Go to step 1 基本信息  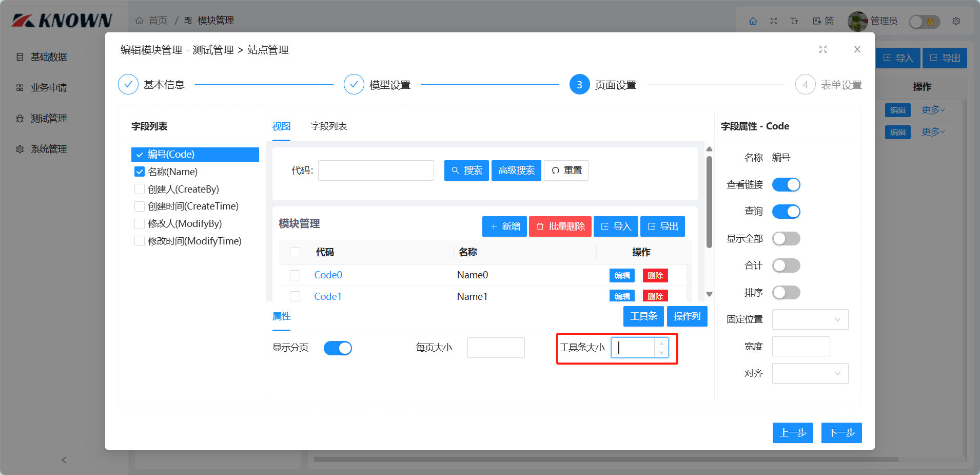point(151,85)
